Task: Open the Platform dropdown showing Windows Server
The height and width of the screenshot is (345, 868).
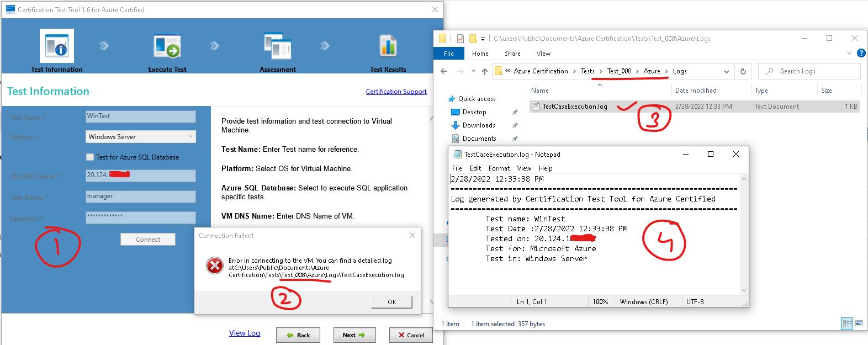Action: (141, 136)
